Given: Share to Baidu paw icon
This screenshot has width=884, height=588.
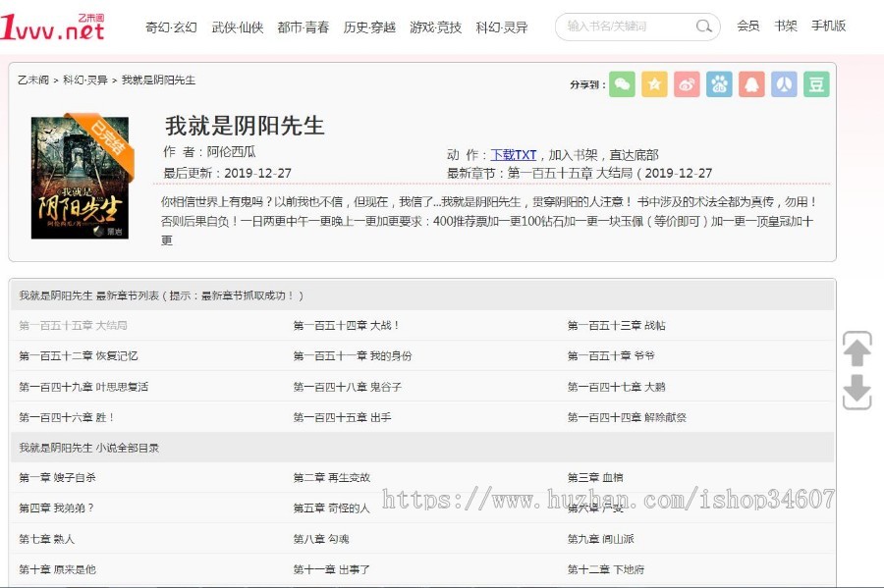Looking at the screenshot, I should coord(719,84).
